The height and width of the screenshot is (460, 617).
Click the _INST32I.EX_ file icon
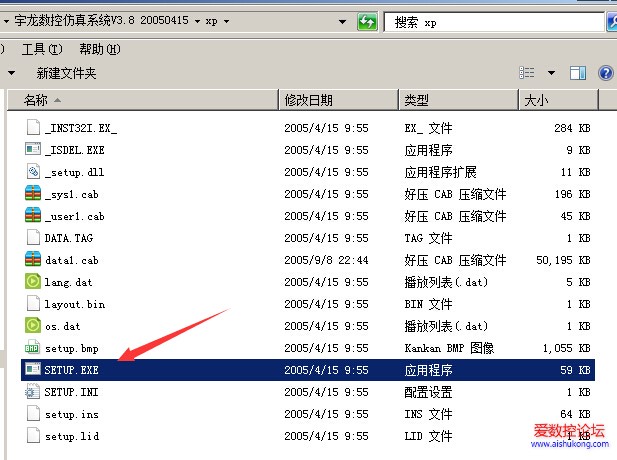pyautogui.click(x=33, y=127)
